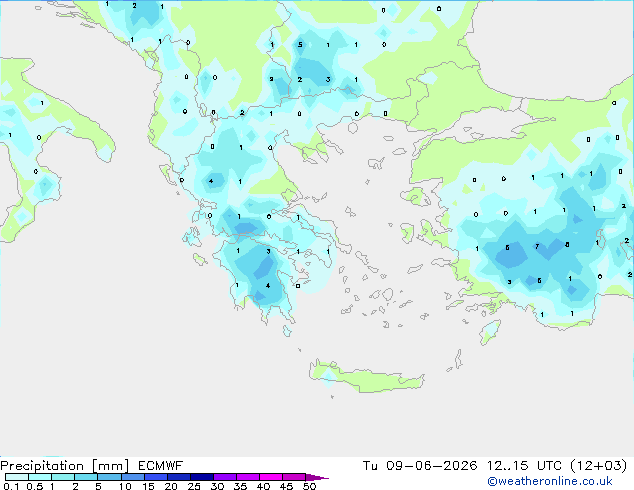Click the 25–30 mm navy legend box

[202, 477]
